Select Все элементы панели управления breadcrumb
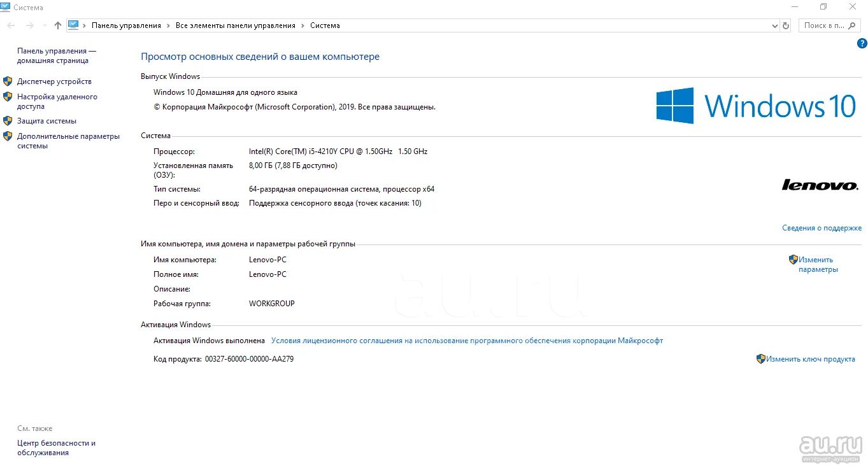The image size is (868, 466). pyautogui.click(x=236, y=25)
